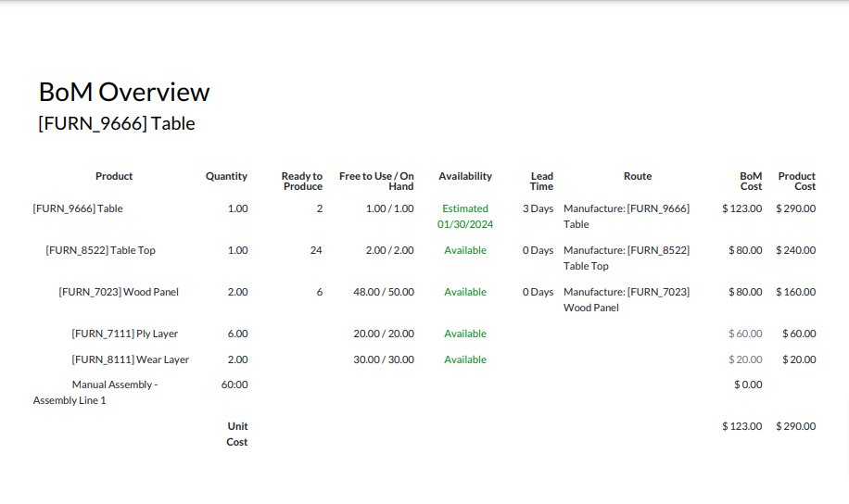Click the 20.00 / 20.00 on-hand value
The width and height of the screenshot is (849, 504).
pyautogui.click(x=384, y=334)
